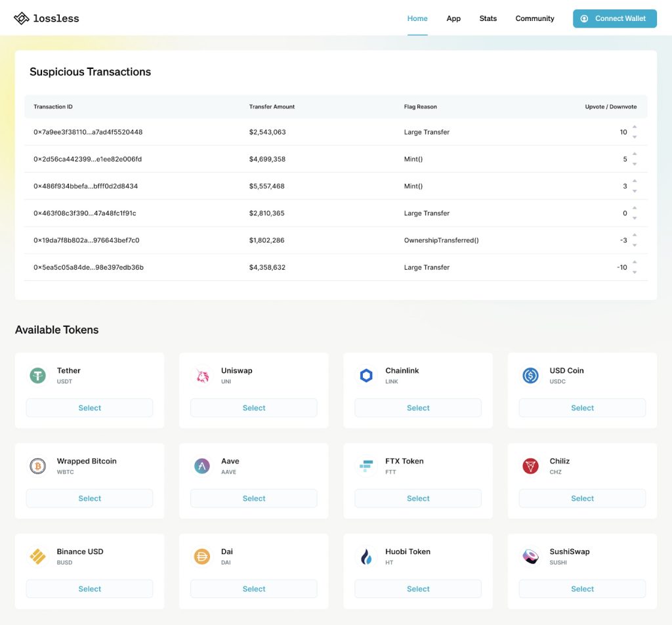
Task: Open transaction 0×486f934bbefa...bfff0d2d8434
Action: point(86,186)
